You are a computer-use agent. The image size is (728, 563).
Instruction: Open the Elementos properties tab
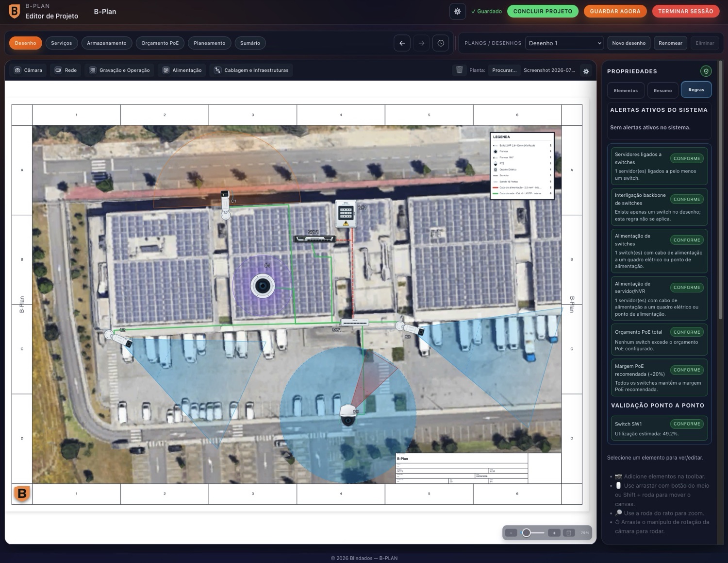(626, 90)
